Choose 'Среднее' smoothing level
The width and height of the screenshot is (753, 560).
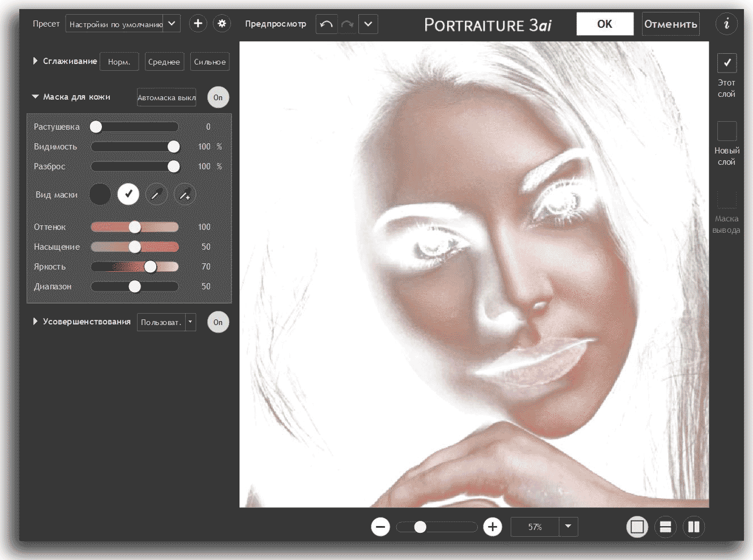[x=164, y=62]
